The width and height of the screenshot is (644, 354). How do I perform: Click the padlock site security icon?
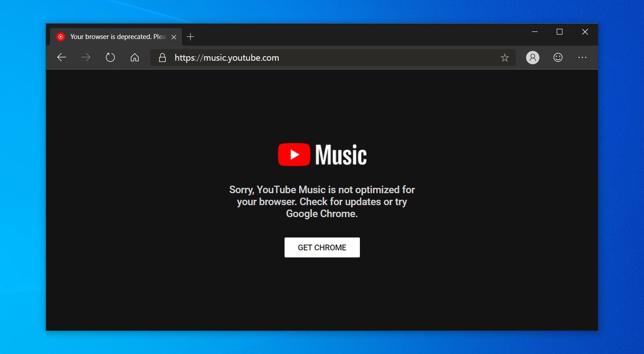[162, 58]
